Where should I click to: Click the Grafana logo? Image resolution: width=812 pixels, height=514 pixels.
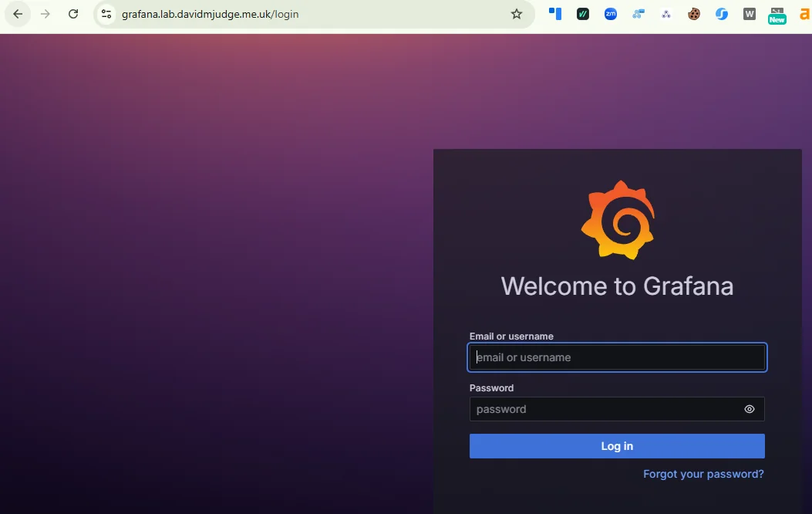pos(618,220)
